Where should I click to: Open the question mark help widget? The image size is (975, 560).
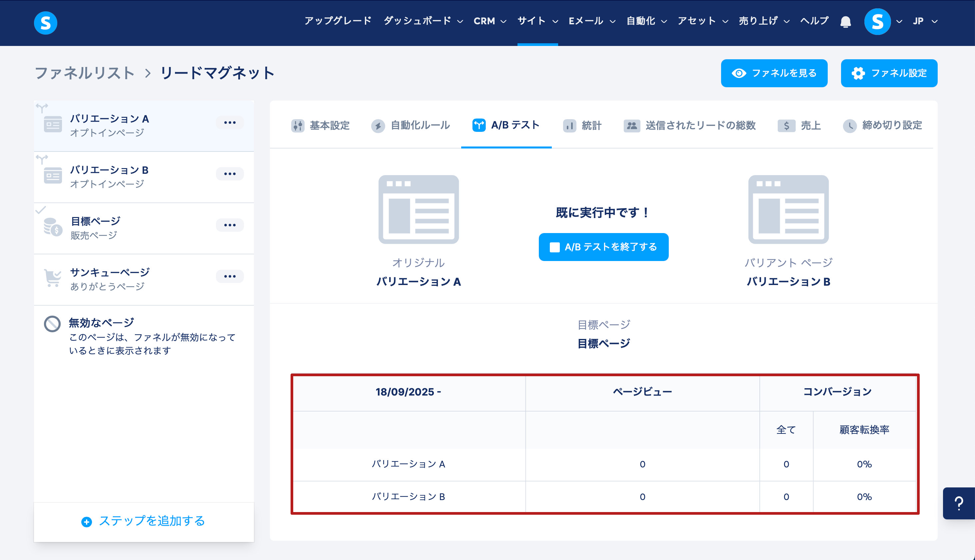click(x=958, y=503)
